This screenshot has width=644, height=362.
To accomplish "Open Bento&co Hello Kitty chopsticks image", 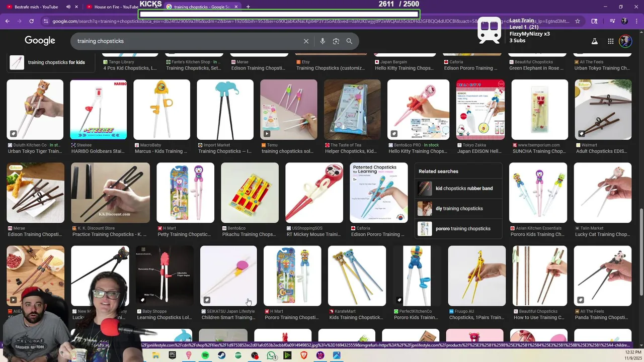I will (x=418, y=110).
